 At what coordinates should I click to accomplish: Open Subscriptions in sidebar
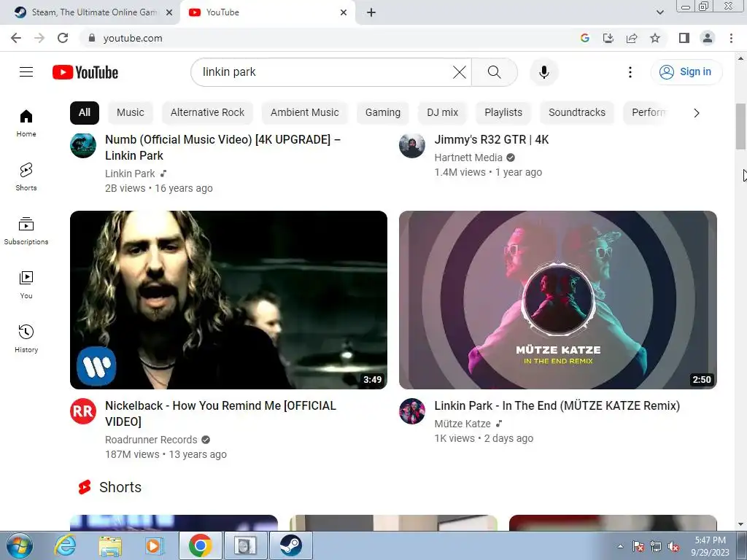coord(26,231)
